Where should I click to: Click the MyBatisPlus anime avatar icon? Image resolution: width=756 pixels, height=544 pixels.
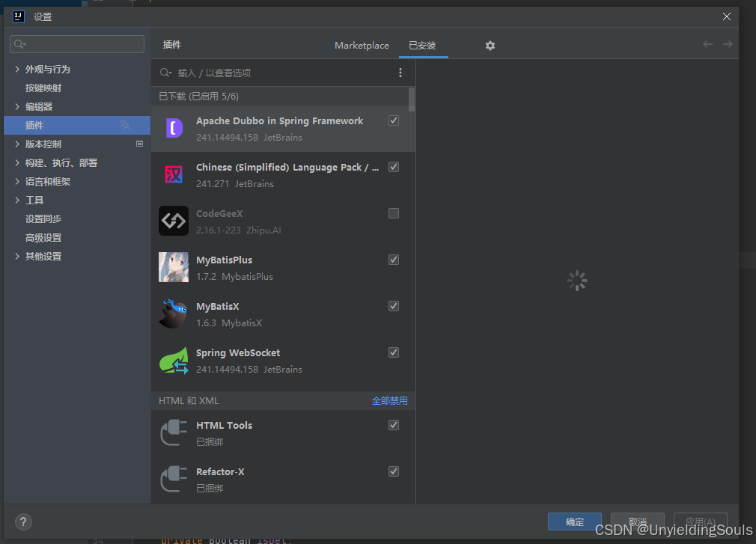174,267
